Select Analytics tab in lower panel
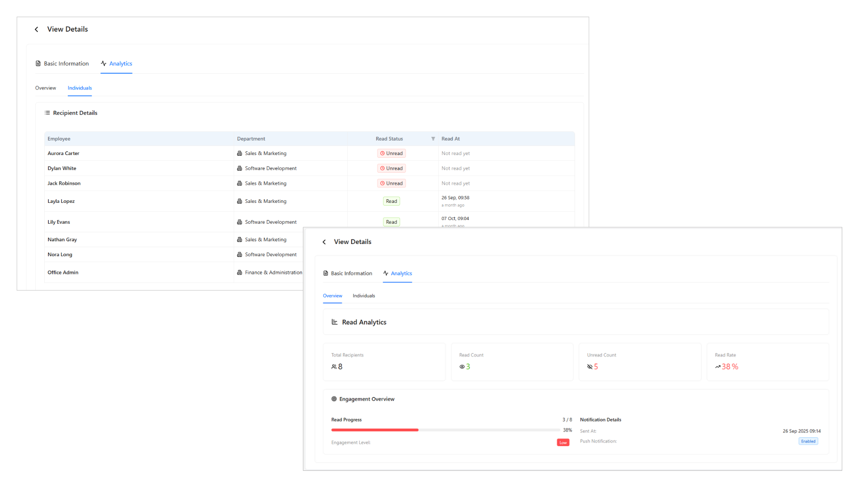 397,273
